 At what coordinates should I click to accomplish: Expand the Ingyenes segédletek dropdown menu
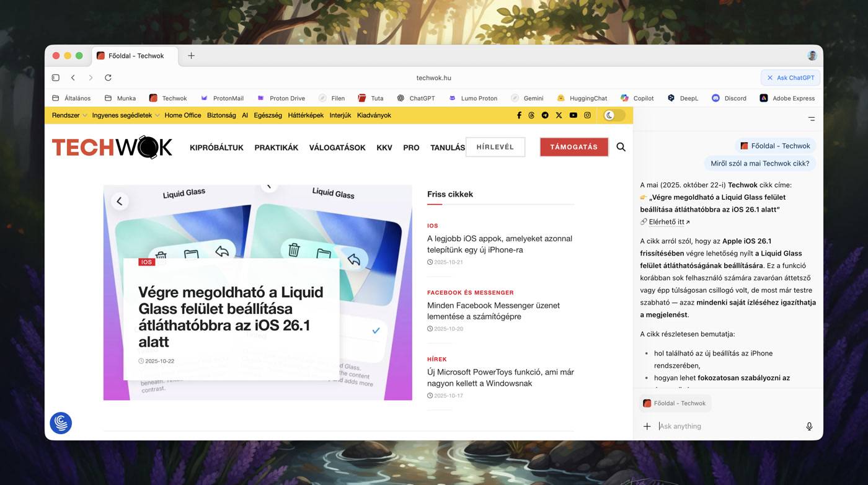click(x=126, y=115)
